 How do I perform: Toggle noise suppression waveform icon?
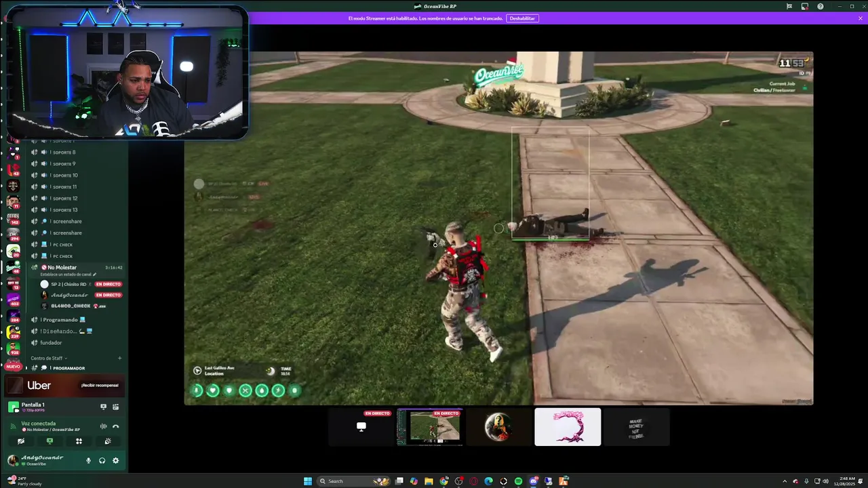[103, 426]
